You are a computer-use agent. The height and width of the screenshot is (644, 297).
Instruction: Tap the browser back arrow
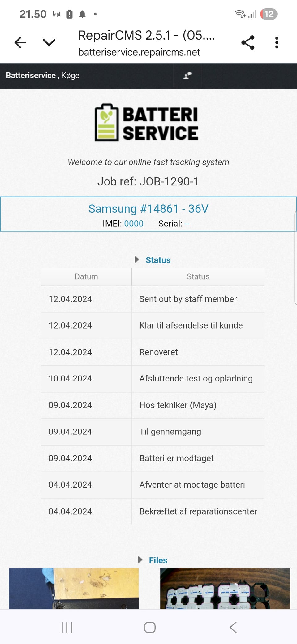click(20, 42)
